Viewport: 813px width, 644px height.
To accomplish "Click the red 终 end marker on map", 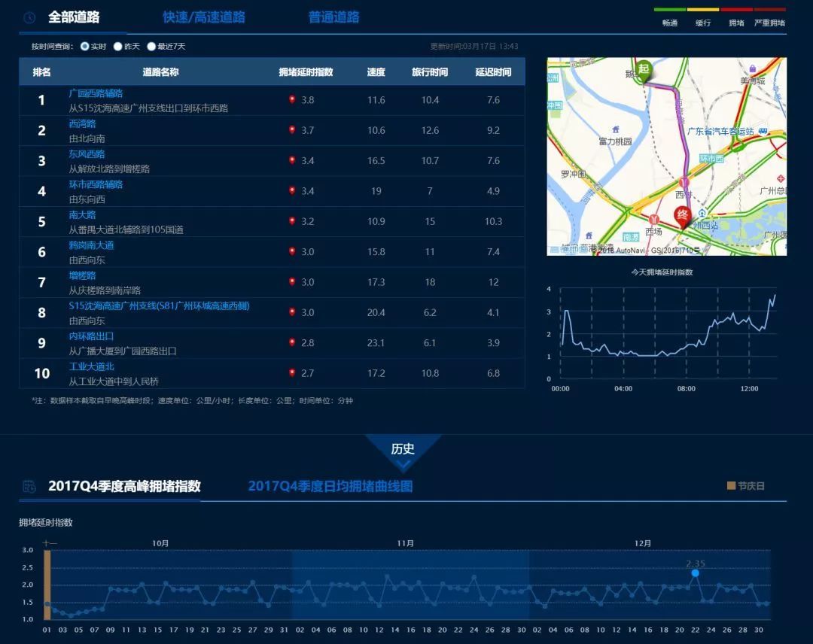I will tap(683, 216).
